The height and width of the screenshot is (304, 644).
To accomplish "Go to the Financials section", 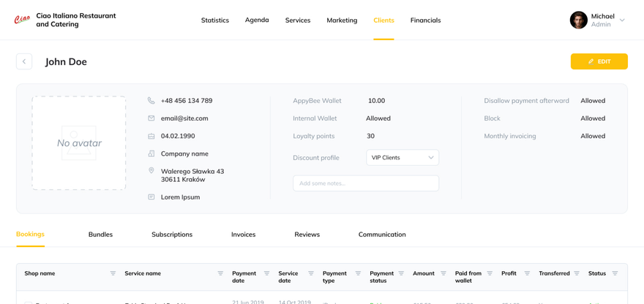I will [425, 20].
